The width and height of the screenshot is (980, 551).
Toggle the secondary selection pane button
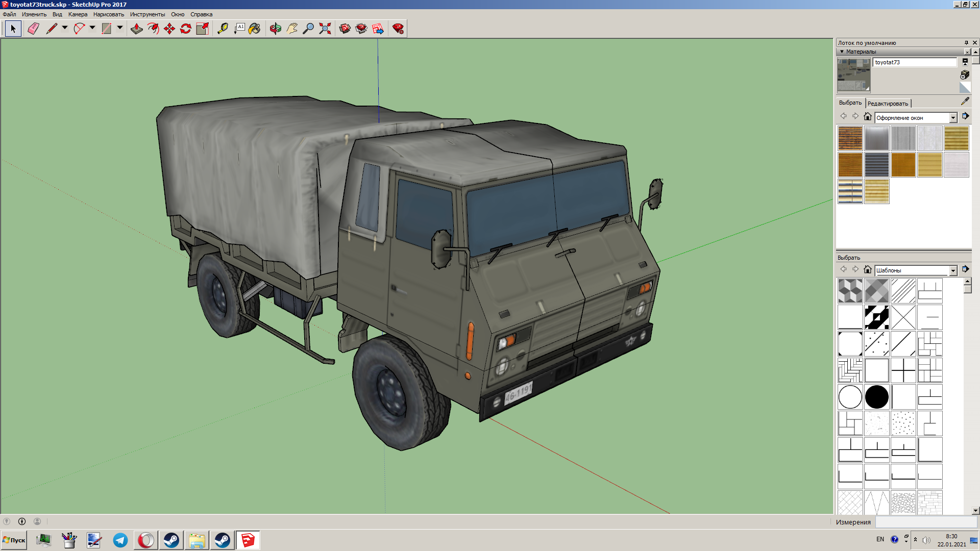point(965,62)
